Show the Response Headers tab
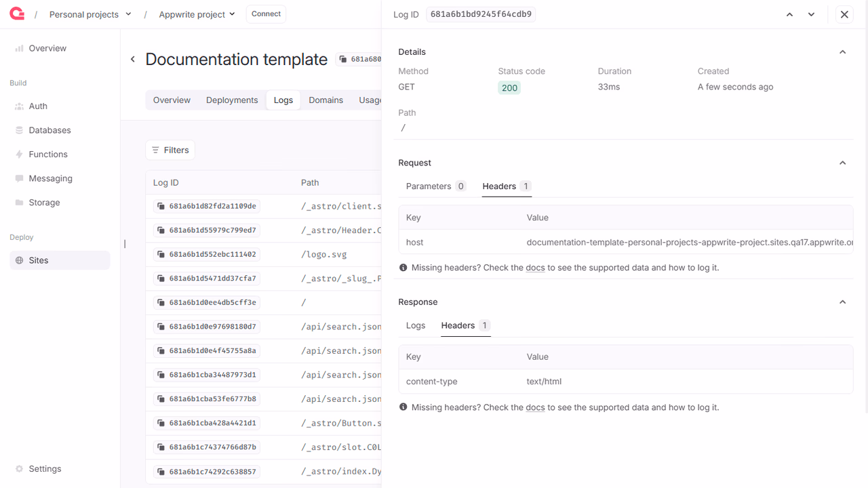The height and width of the screenshot is (488, 868). (465, 325)
